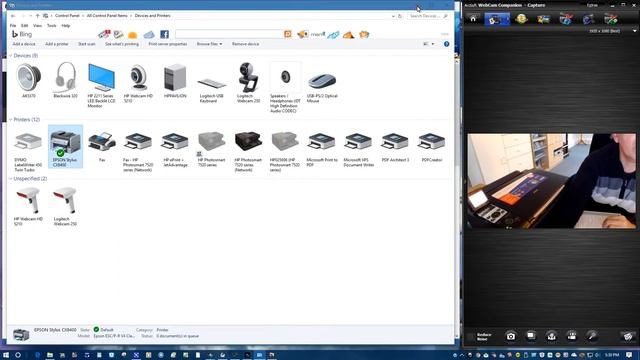This screenshot has height=360, width=640.
Task: Click the Control Panel breadcrumb
Action: click(67, 16)
